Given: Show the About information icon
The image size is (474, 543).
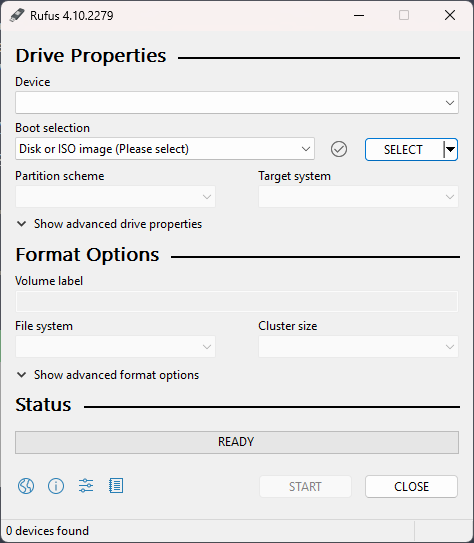Looking at the screenshot, I should tap(56, 486).
